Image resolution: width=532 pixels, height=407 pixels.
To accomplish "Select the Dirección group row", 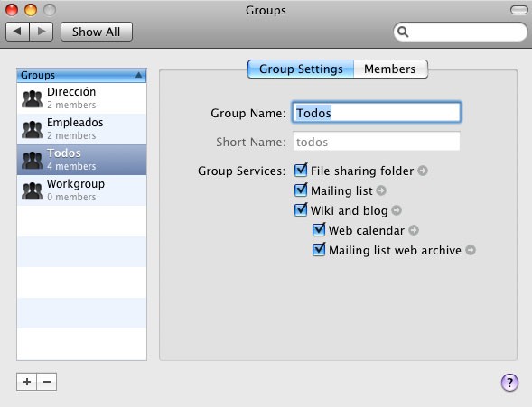I will tap(81, 98).
